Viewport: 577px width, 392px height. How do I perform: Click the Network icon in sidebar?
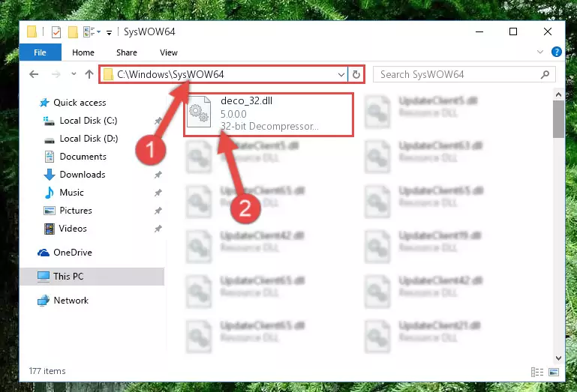point(44,301)
